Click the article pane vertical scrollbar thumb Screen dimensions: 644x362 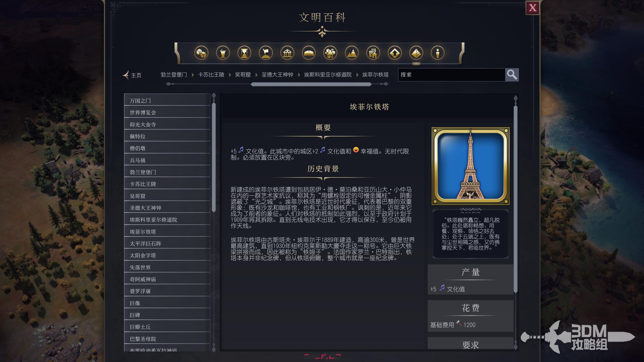[515, 199]
